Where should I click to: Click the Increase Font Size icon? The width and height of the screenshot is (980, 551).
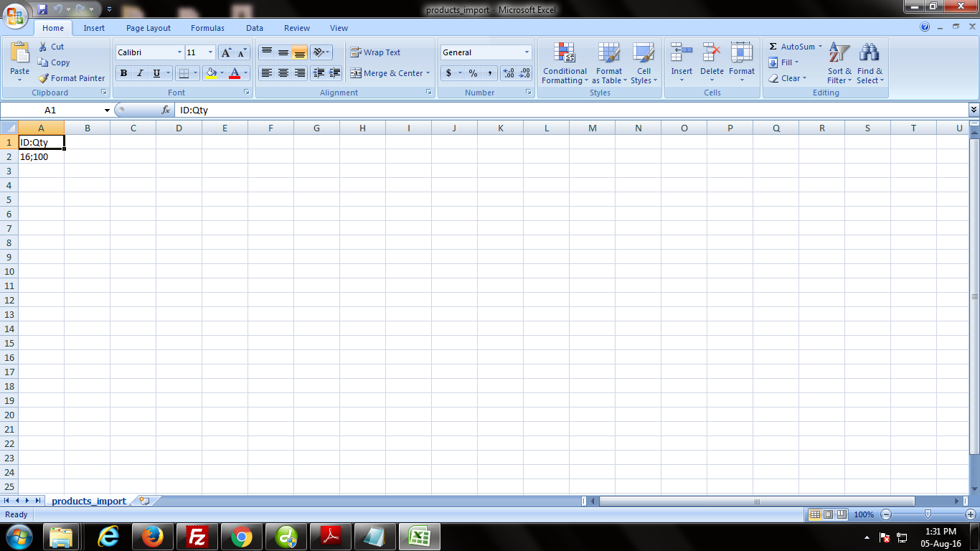[226, 52]
